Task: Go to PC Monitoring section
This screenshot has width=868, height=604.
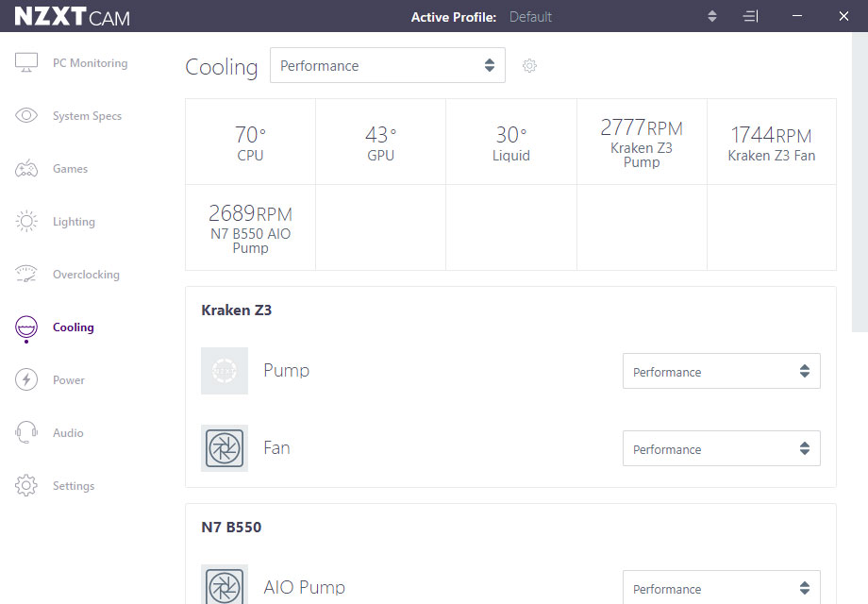Action: [91, 63]
